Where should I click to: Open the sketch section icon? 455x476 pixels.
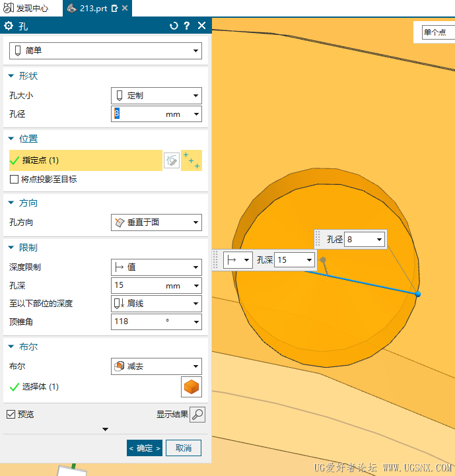tap(172, 160)
